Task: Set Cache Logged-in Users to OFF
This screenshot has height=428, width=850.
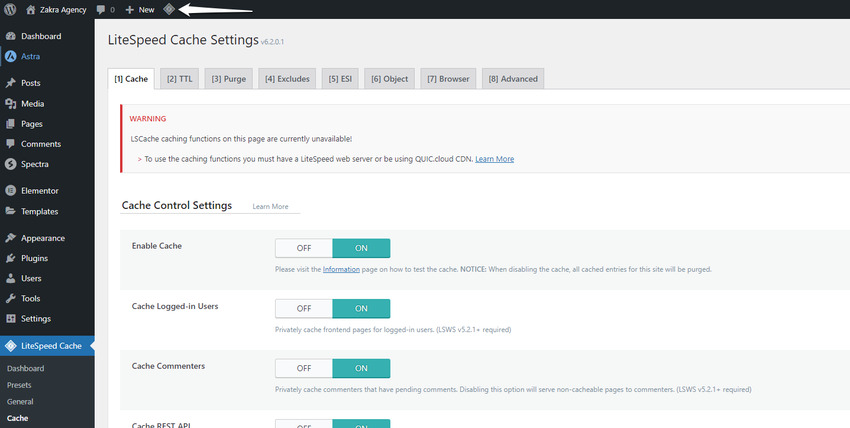Action: 303,308
